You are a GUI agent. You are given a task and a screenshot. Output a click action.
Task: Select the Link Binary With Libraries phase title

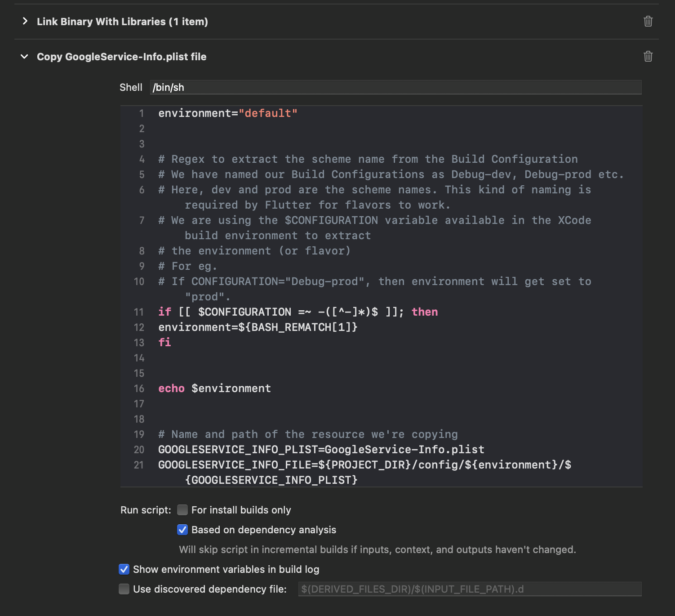click(122, 21)
